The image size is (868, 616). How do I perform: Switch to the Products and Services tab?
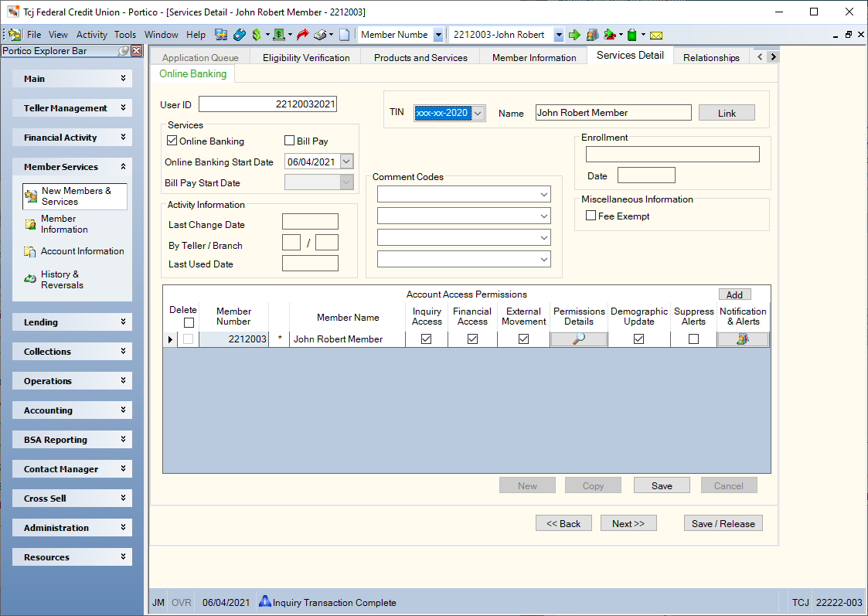point(420,57)
